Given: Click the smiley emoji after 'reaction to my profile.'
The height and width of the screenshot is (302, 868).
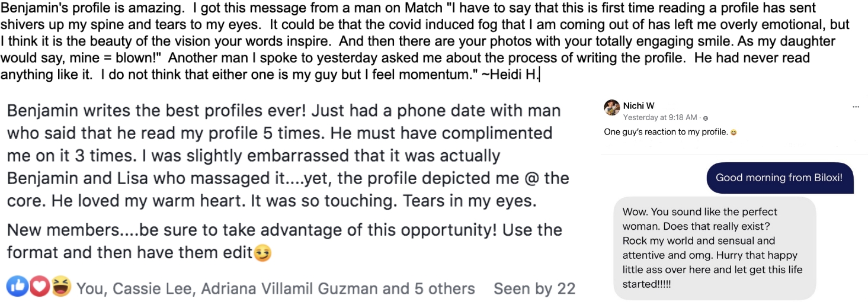Looking at the screenshot, I should 734,133.
